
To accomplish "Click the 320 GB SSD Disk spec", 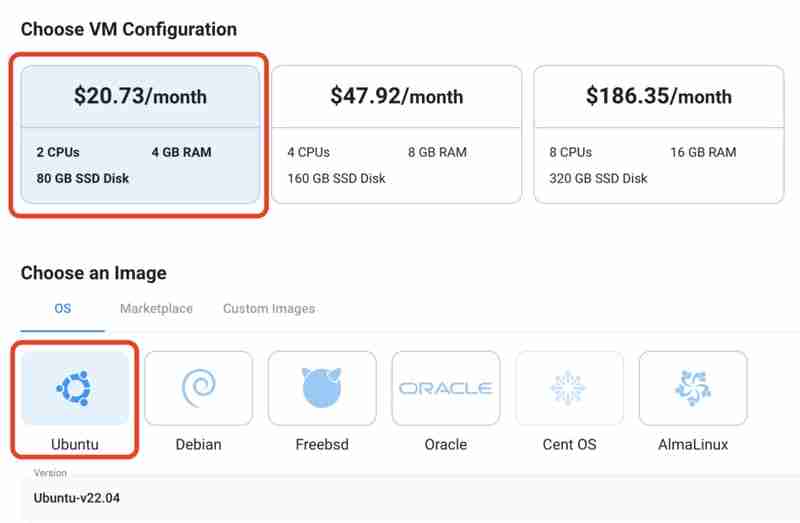I will click(598, 179).
